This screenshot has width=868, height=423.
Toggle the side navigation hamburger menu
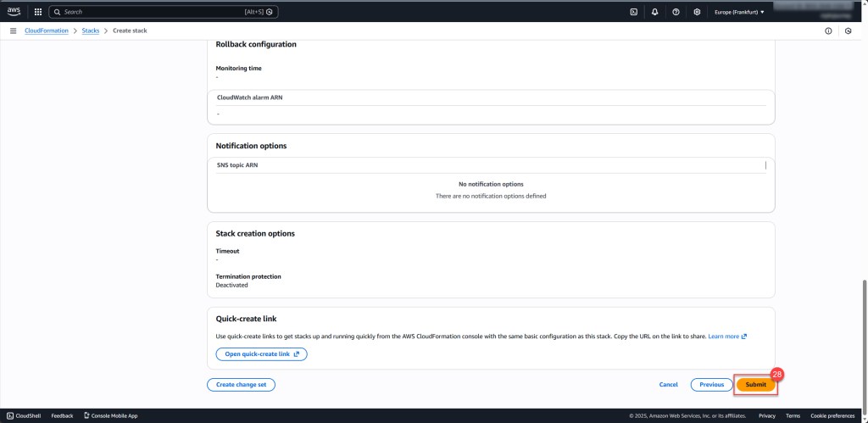[x=13, y=31]
